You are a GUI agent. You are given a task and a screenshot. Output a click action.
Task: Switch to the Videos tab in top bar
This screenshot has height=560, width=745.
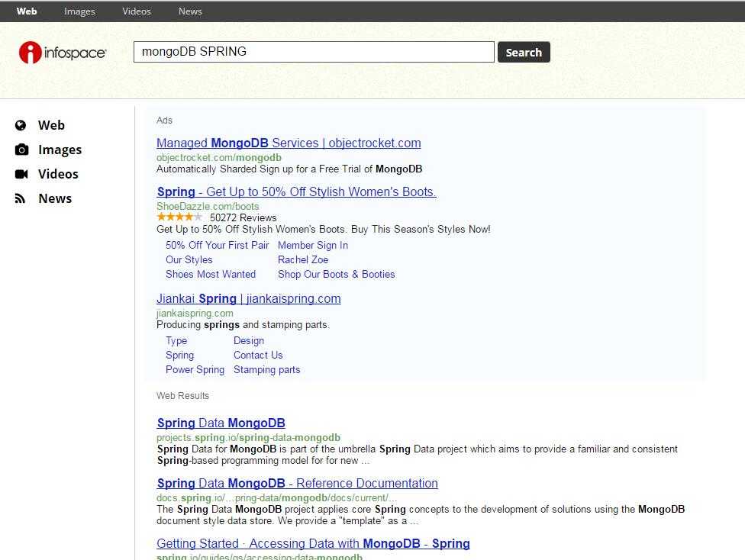(x=137, y=11)
